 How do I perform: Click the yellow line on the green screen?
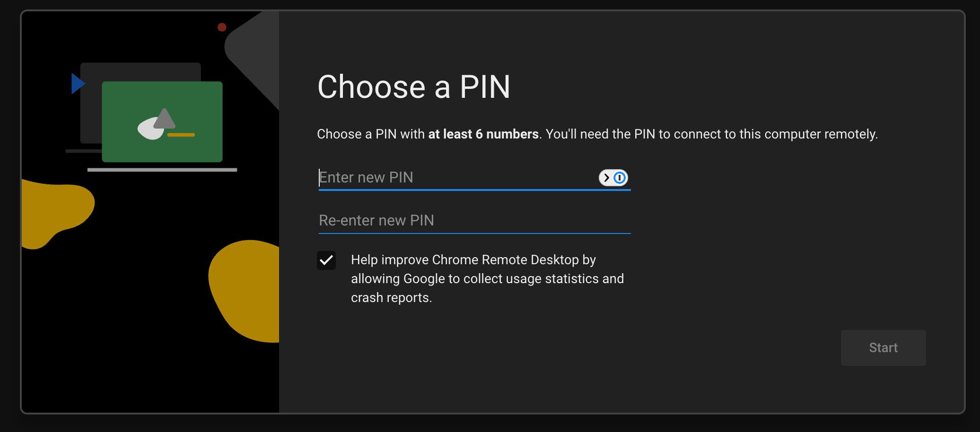point(181,135)
